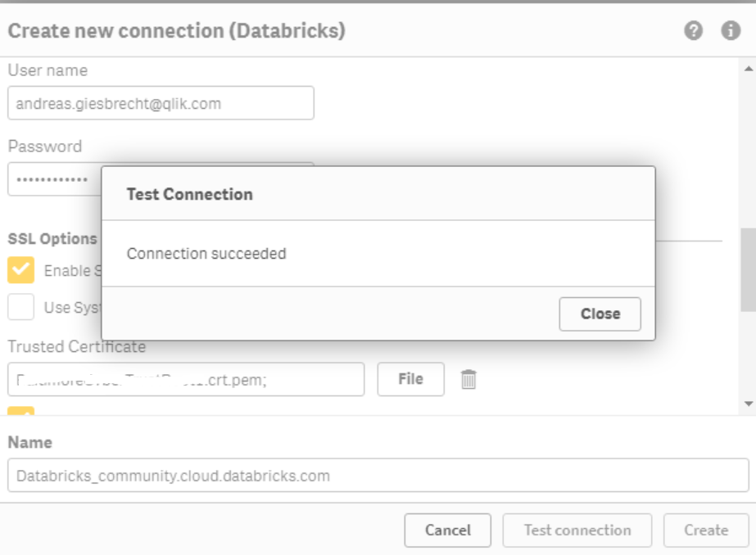
Task: Open the help question mark icon
Action: 694,31
